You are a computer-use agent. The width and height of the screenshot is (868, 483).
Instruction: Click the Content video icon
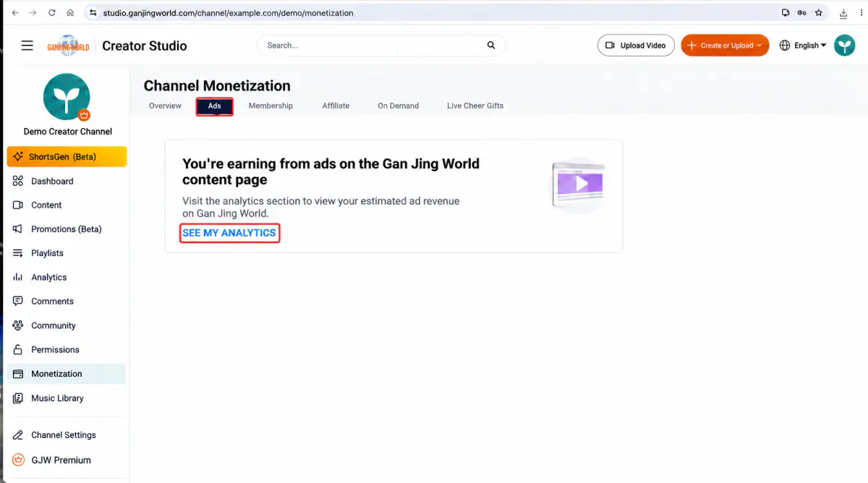tap(18, 205)
